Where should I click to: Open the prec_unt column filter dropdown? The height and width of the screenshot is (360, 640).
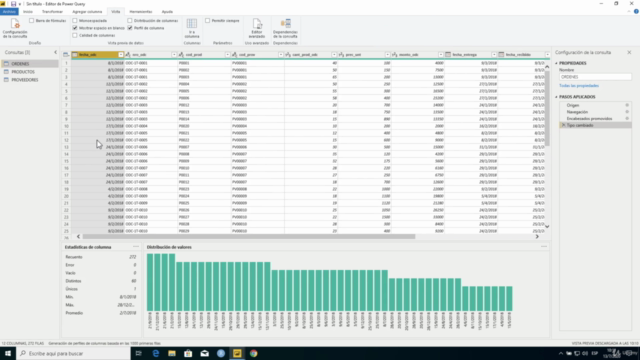click(x=387, y=55)
